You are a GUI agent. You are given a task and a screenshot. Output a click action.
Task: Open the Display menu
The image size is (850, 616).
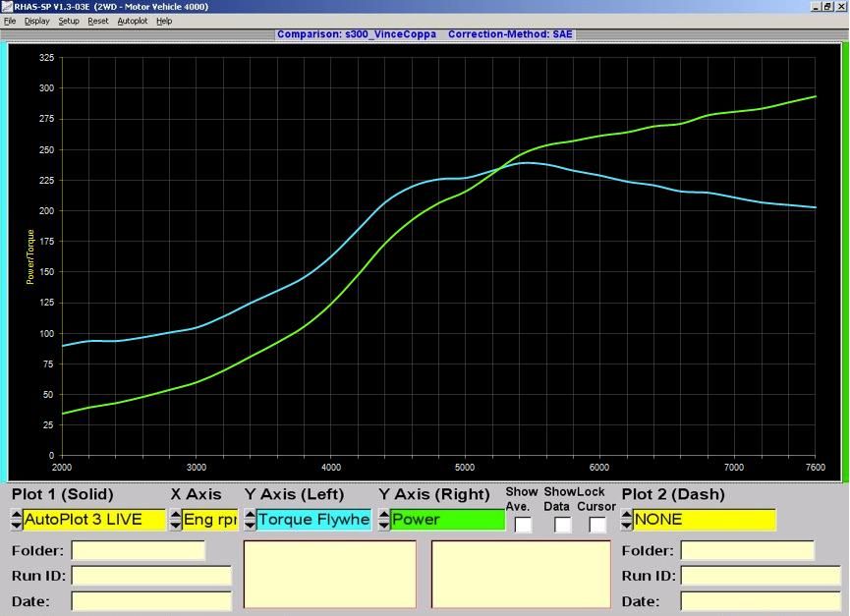(36, 21)
